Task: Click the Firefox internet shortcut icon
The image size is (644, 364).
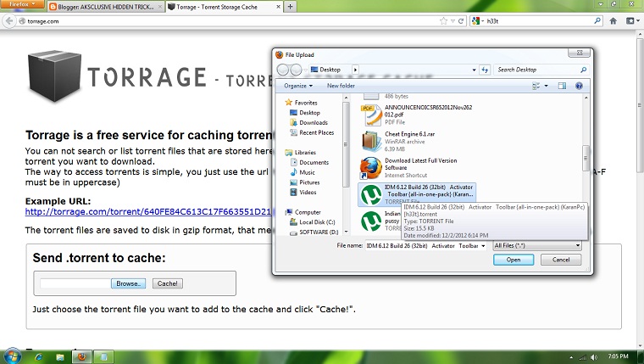Action: point(371,168)
